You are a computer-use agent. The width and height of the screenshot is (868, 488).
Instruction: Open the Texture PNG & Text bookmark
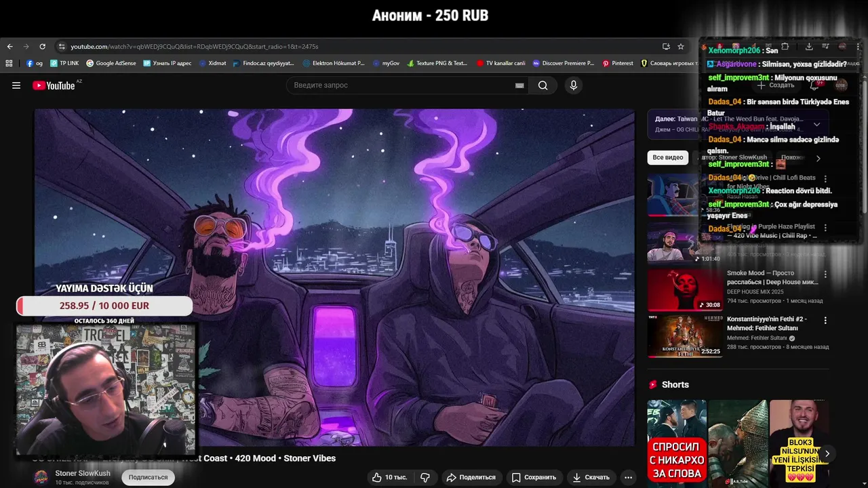click(x=437, y=63)
